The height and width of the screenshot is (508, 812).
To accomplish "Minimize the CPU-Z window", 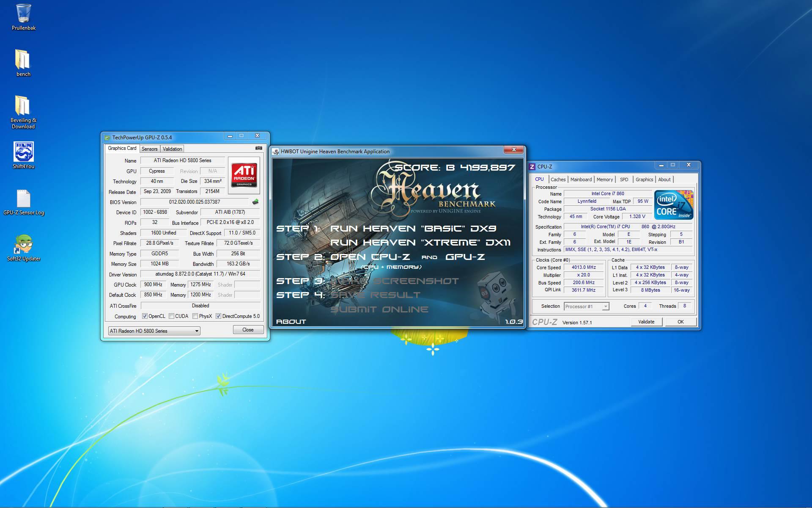I will click(x=661, y=165).
